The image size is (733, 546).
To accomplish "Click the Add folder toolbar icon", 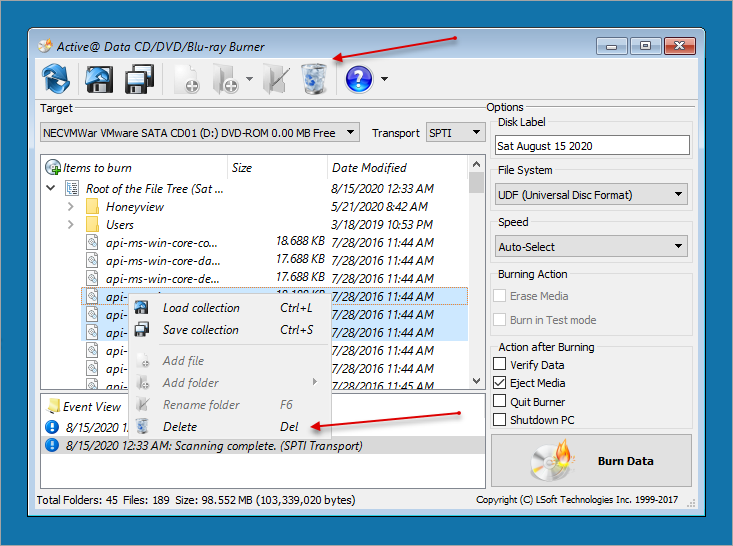I will [x=225, y=79].
